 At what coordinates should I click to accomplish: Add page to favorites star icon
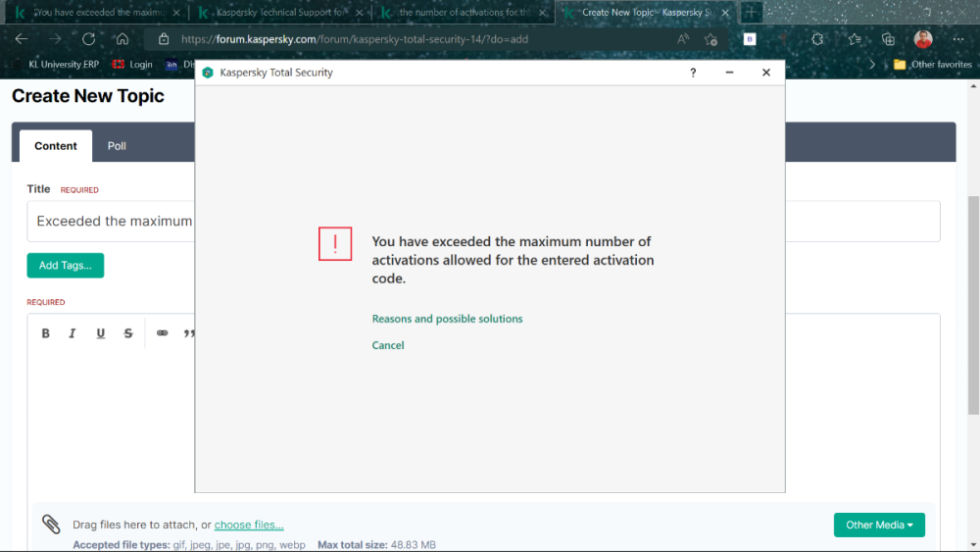(x=711, y=39)
